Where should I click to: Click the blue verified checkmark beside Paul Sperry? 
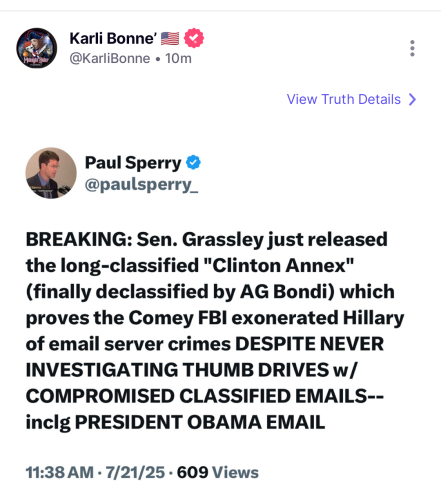point(193,163)
